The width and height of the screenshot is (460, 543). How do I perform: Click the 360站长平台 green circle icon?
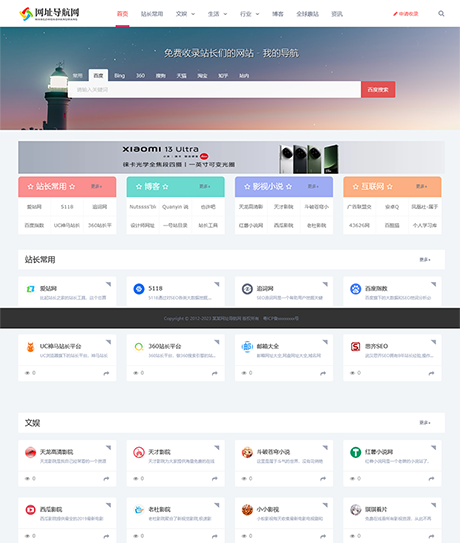(x=139, y=346)
